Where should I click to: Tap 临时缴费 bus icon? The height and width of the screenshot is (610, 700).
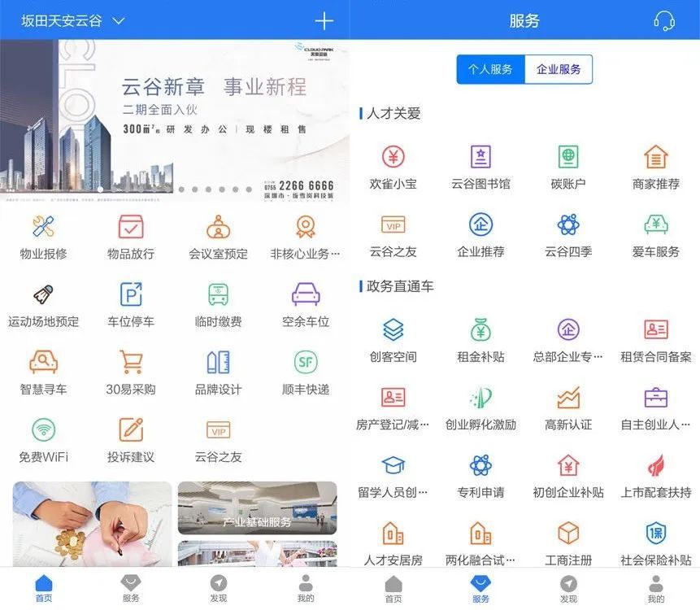pyautogui.click(x=219, y=294)
